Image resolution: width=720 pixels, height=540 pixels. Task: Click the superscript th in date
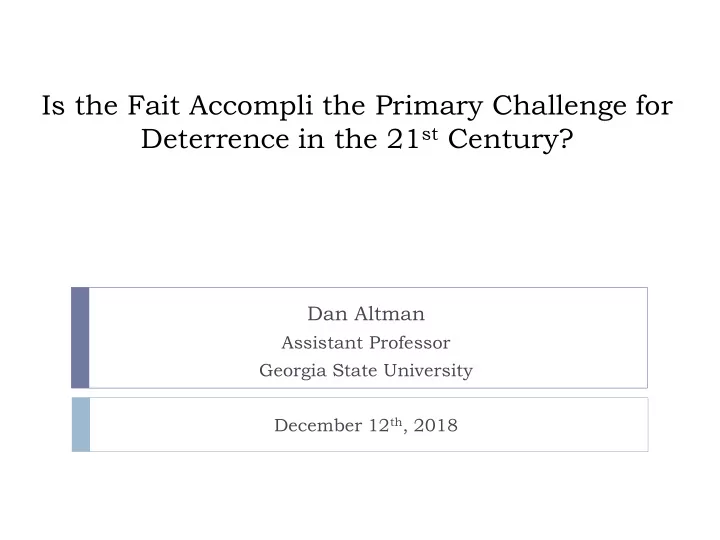pos(396,422)
